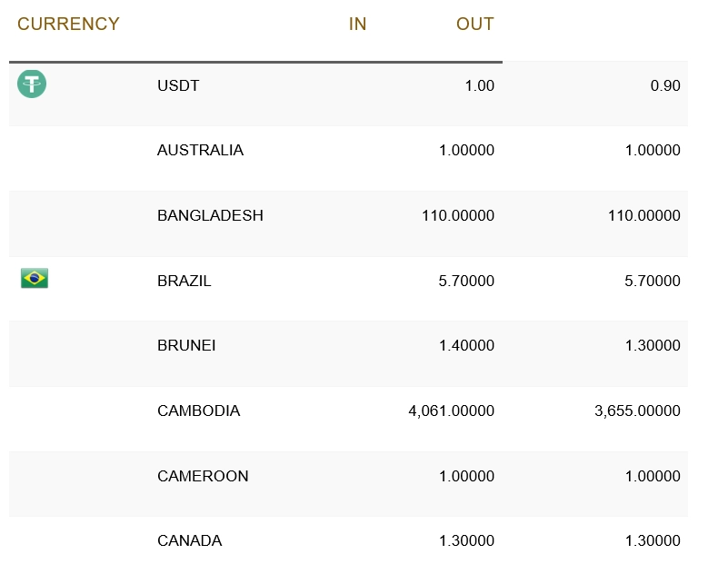Click the IN column header
728x574 pixels.
pos(357,25)
